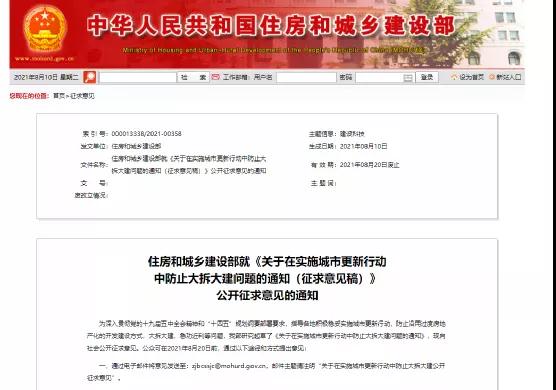
Task: Open 征求意见 in the breadcrumb
Action: pyautogui.click(x=82, y=96)
